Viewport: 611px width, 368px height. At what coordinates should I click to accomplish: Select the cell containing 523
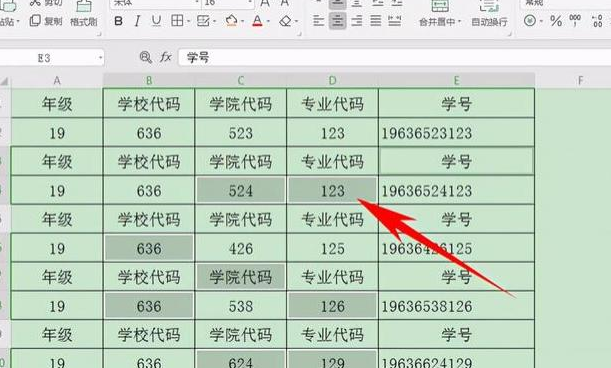pyautogui.click(x=240, y=133)
